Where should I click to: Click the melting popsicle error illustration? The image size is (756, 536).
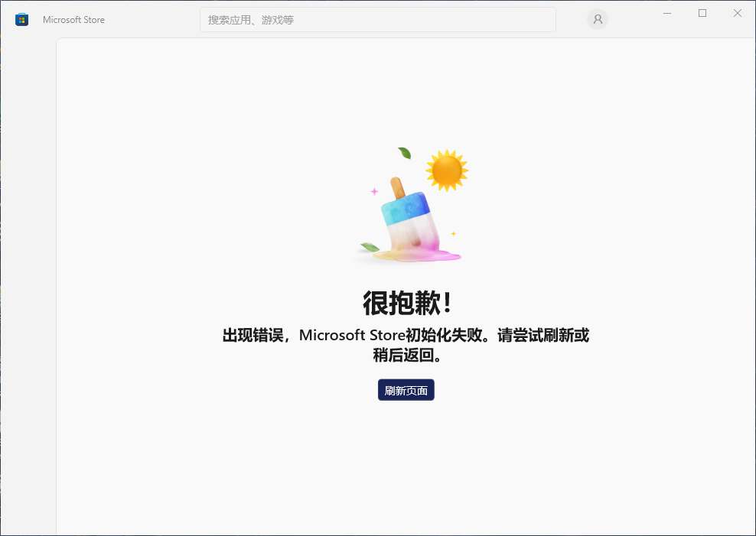pos(411,206)
